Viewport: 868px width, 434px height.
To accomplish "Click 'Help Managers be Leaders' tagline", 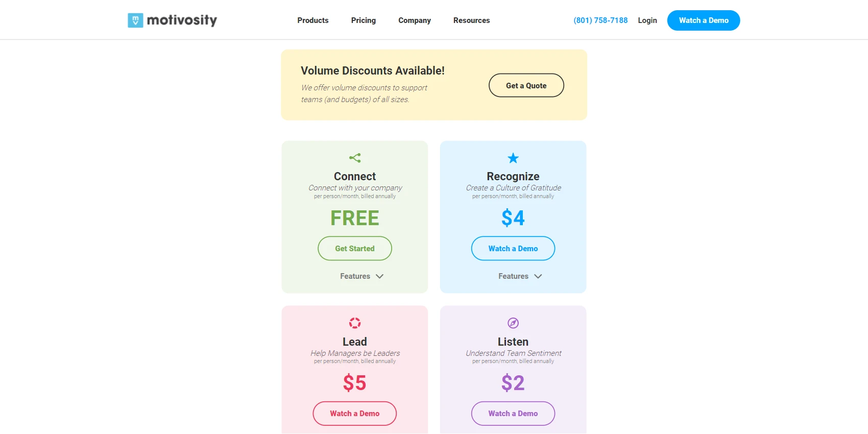I will point(355,353).
